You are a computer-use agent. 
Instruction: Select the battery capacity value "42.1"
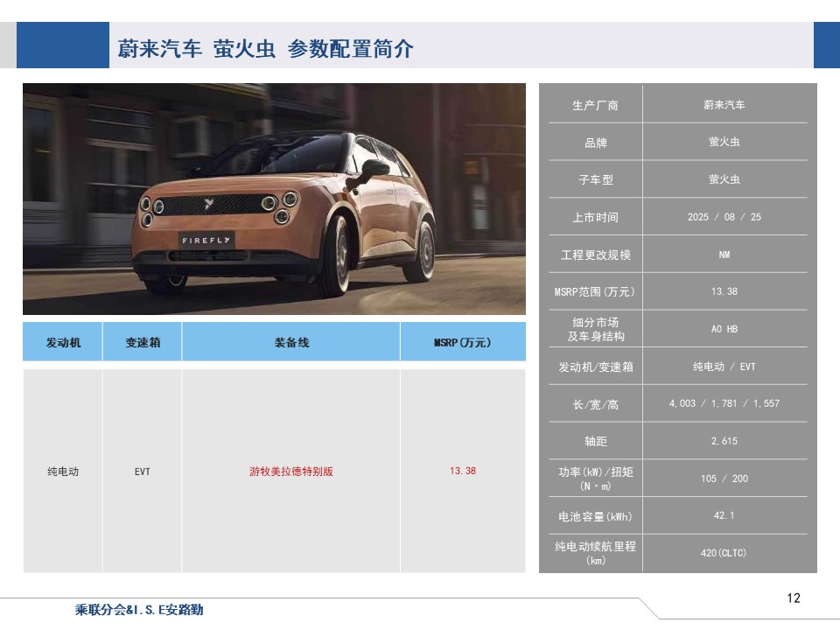click(x=724, y=515)
